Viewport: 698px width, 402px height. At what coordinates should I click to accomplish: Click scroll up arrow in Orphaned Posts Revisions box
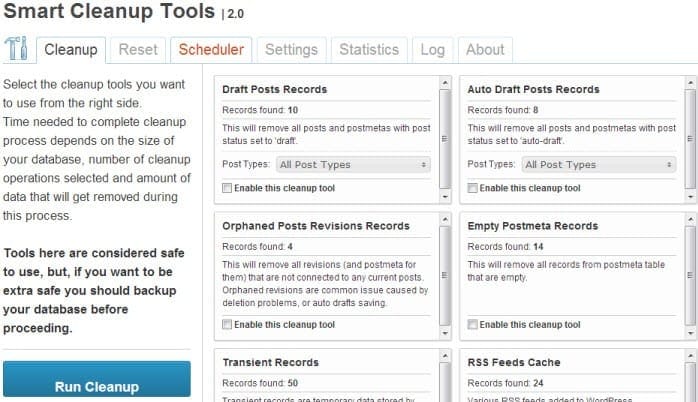point(445,219)
